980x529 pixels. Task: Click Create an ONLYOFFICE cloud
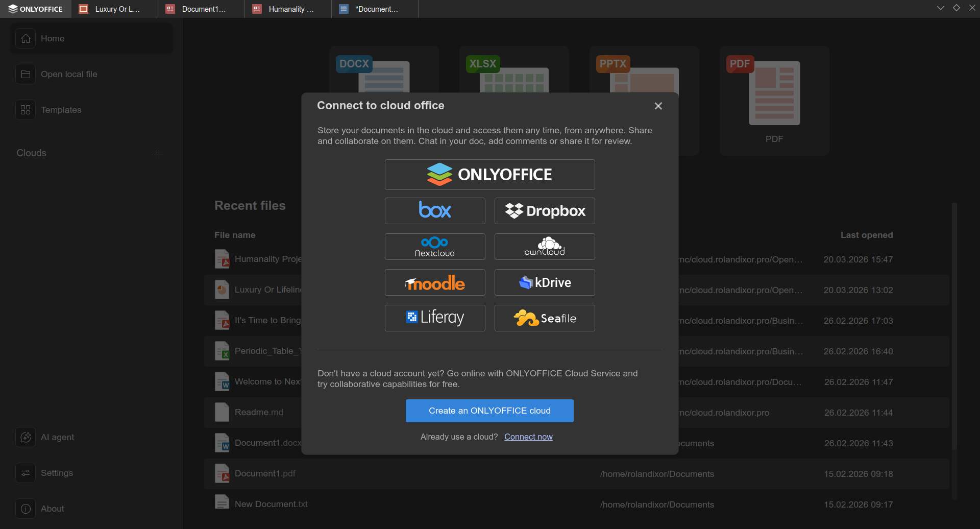click(x=489, y=410)
